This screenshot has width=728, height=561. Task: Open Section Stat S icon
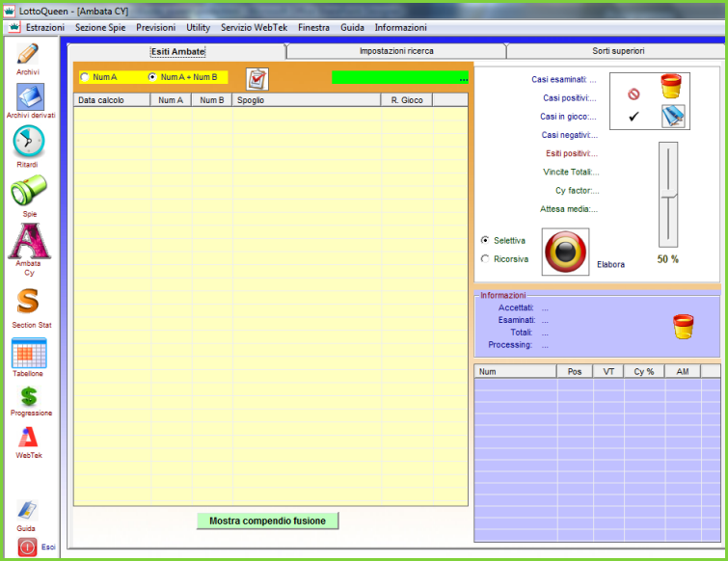28,301
